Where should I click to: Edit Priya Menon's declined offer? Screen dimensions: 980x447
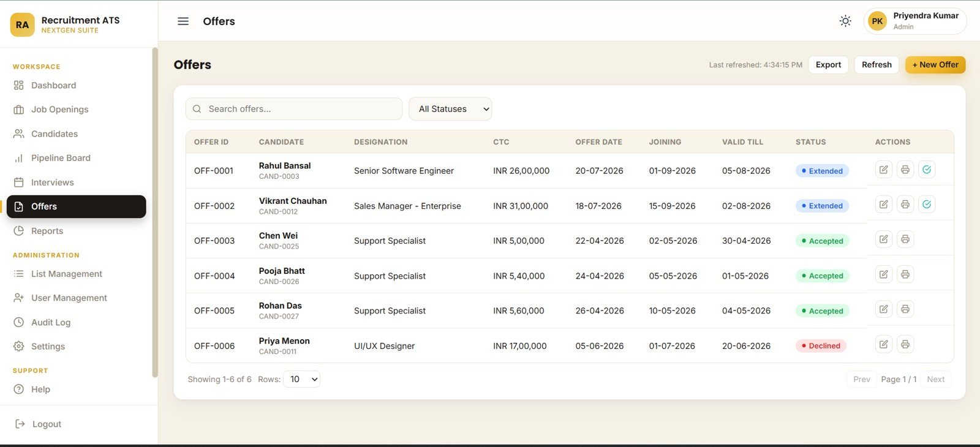click(x=883, y=344)
